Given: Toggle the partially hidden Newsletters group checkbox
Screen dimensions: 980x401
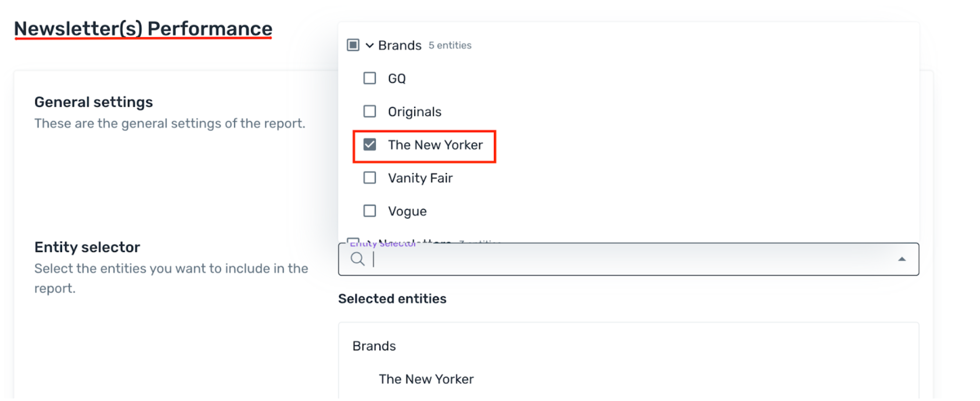Looking at the screenshot, I should click(x=353, y=240).
